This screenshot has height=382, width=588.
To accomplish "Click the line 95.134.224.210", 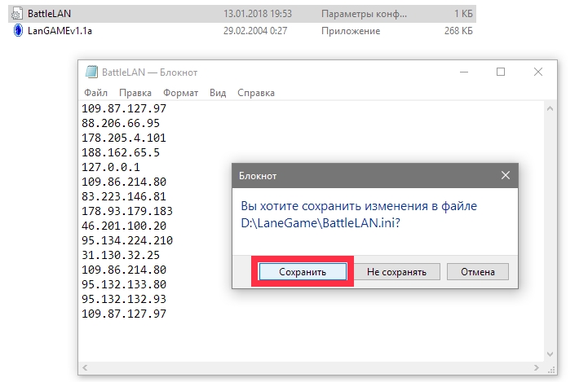I will 127,240.
